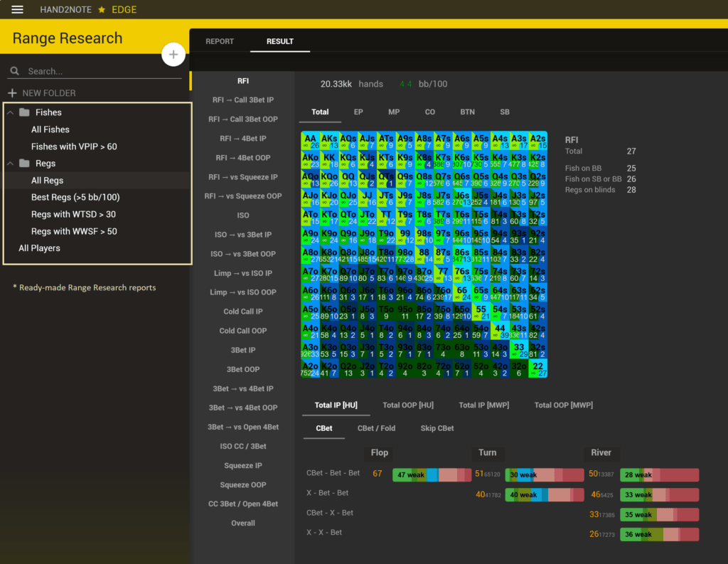
Task: Open Fishes with VPIP > 60
Action: pos(74,147)
